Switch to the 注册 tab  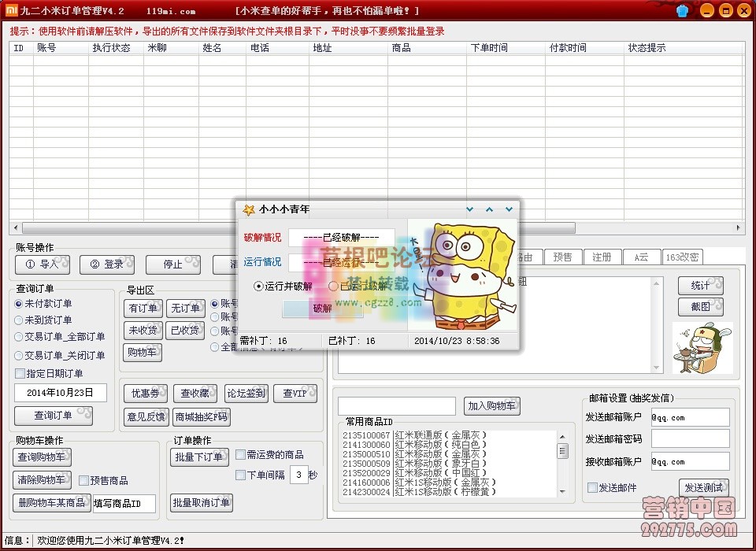point(602,257)
